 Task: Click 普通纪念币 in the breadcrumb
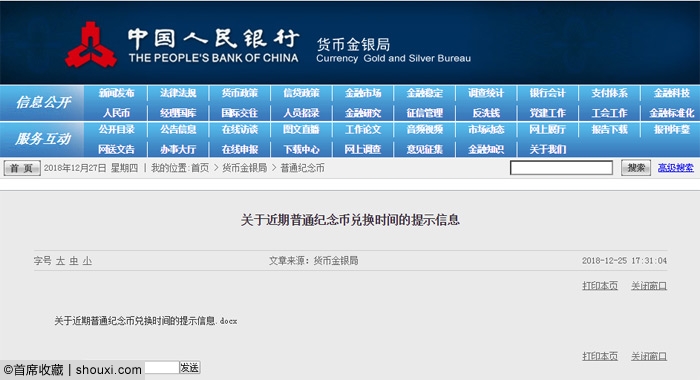pos(302,168)
